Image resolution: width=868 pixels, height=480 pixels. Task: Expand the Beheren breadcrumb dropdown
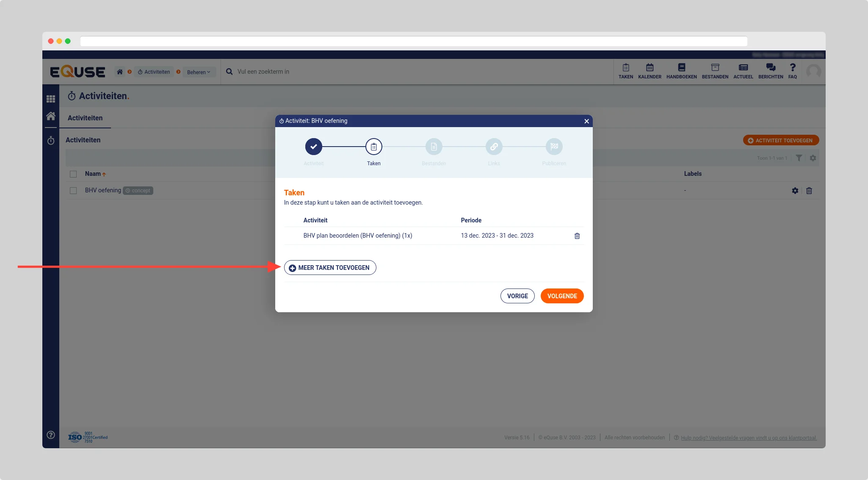[199, 72]
